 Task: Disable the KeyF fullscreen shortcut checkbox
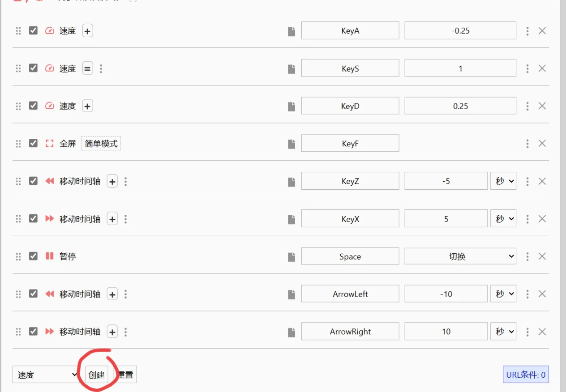pyautogui.click(x=33, y=143)
